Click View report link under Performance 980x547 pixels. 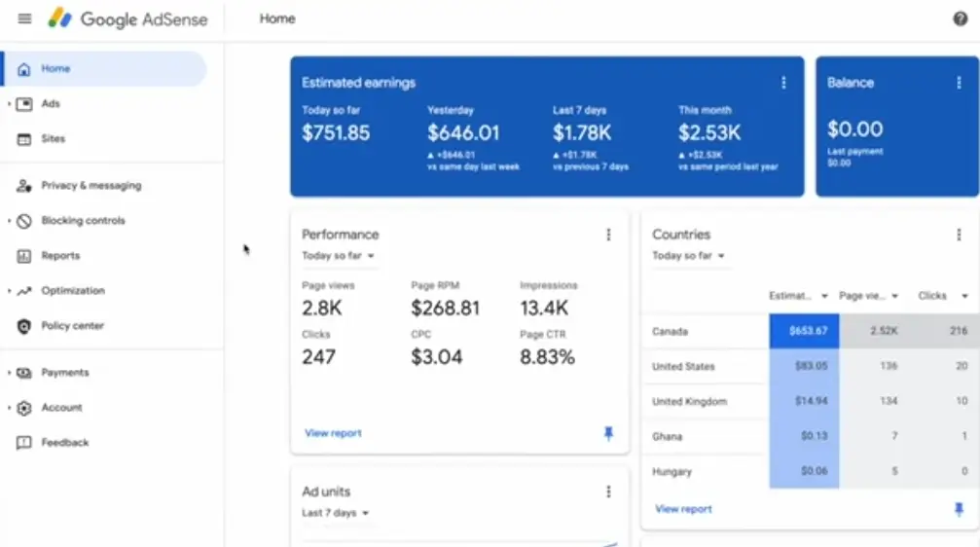[333, 433]
